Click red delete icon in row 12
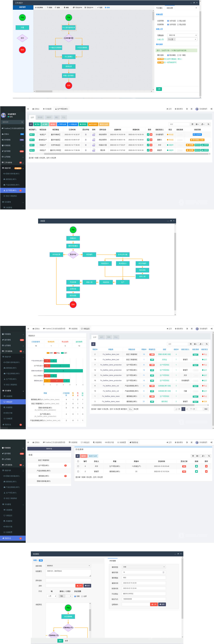The image size is (214, 644). (x=151, y=140)
